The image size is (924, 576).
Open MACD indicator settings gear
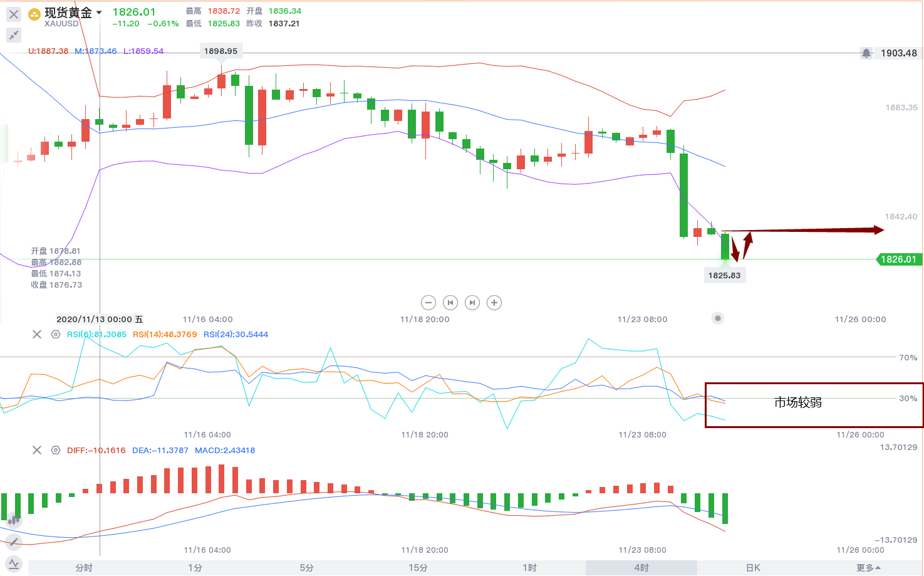tap(56, 450)
